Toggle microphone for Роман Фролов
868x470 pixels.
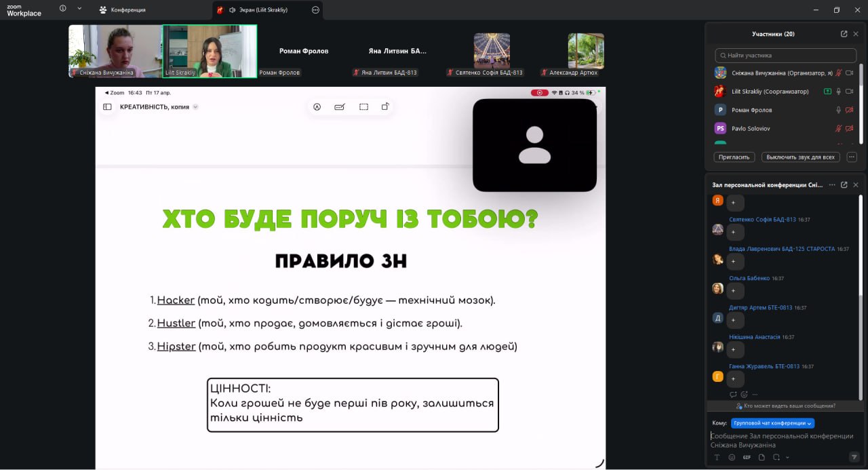(x=838, y=110)
